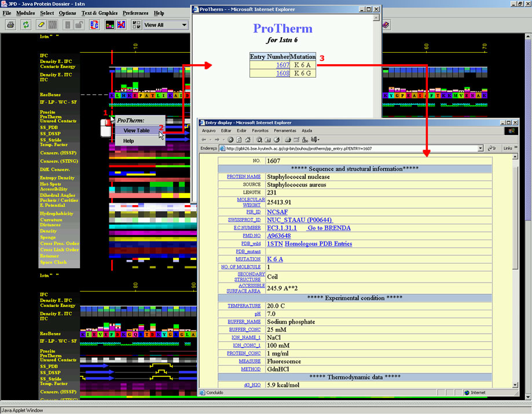Image resolution: width=532 pixels, height=414 pixels.
Task: Click the Favorites icon in Entry display toolbar
Action: 267,140
